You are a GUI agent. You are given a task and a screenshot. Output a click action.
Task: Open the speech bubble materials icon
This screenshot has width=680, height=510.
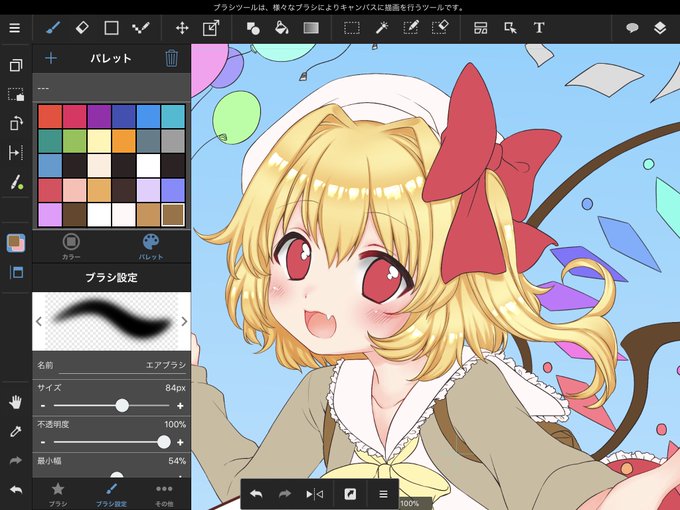tap(632, 28)
